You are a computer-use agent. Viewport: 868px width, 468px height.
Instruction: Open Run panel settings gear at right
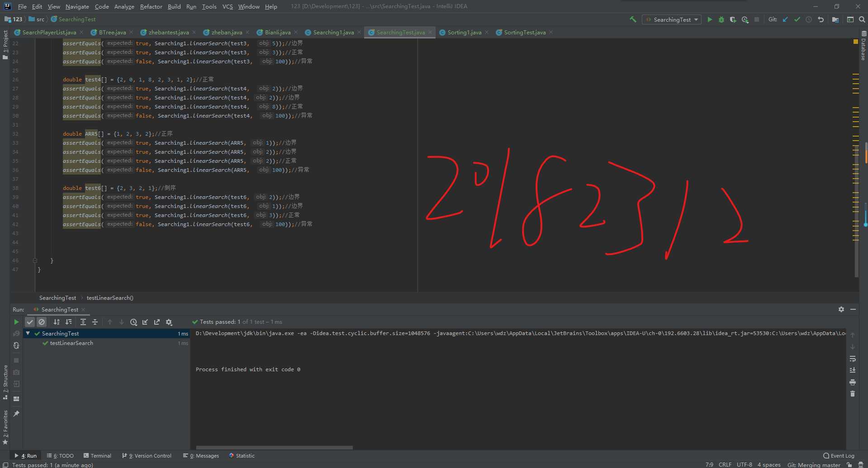pos(841,309)
